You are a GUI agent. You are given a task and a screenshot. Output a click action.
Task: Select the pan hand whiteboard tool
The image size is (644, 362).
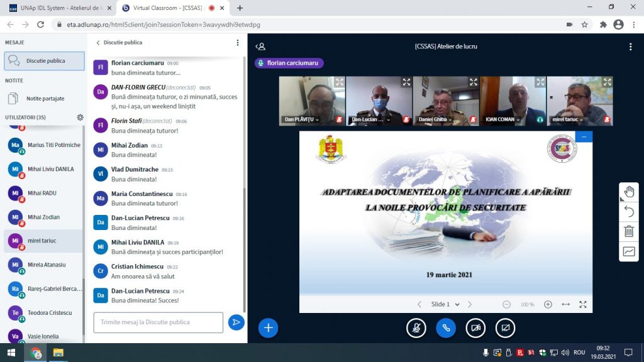629,192
